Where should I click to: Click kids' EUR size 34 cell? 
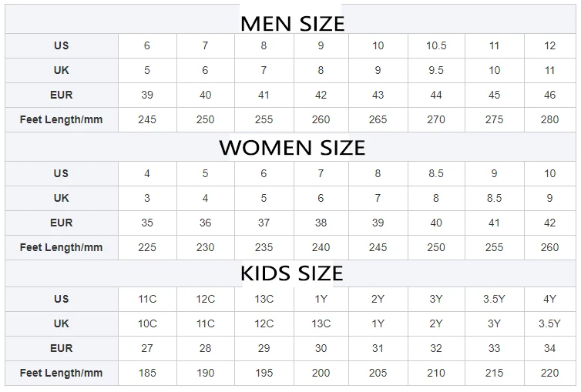click(x=549, y=348)
